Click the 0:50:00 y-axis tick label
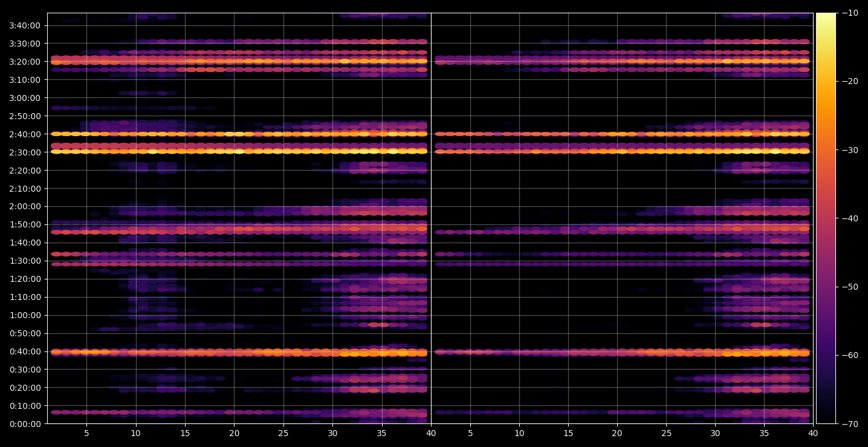The image size is (868, 447). click(25, 333)
